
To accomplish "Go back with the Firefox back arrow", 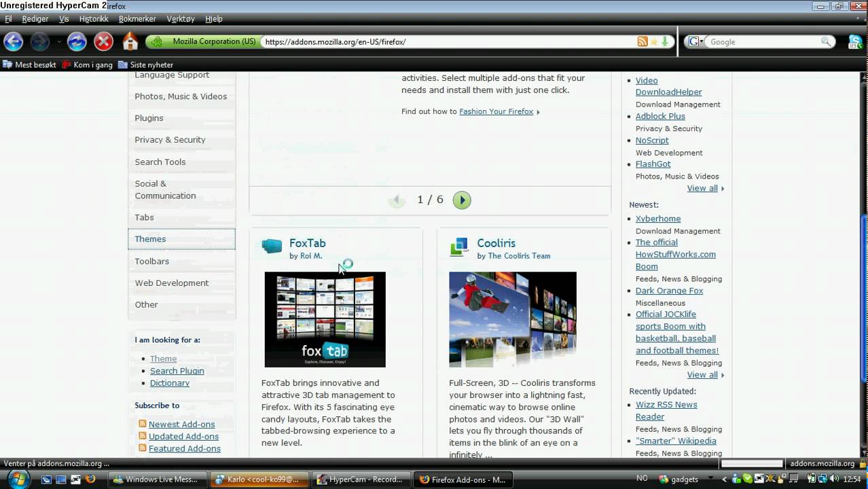I will 13,41.
